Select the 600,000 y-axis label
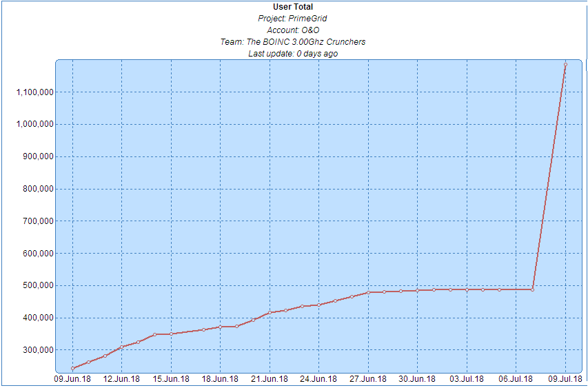The height and width of the screenshot is (388, 588). (x=38, y=253)
